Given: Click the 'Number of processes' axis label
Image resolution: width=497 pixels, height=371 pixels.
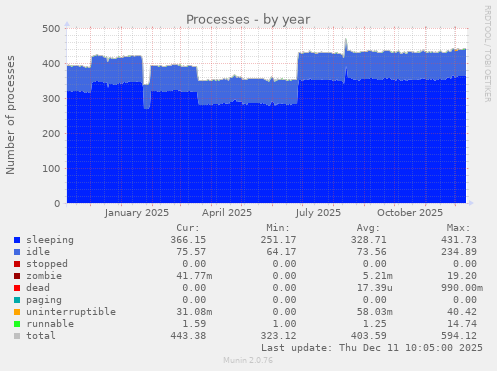Looking at the screenshot, I should (x=10, y=115).
